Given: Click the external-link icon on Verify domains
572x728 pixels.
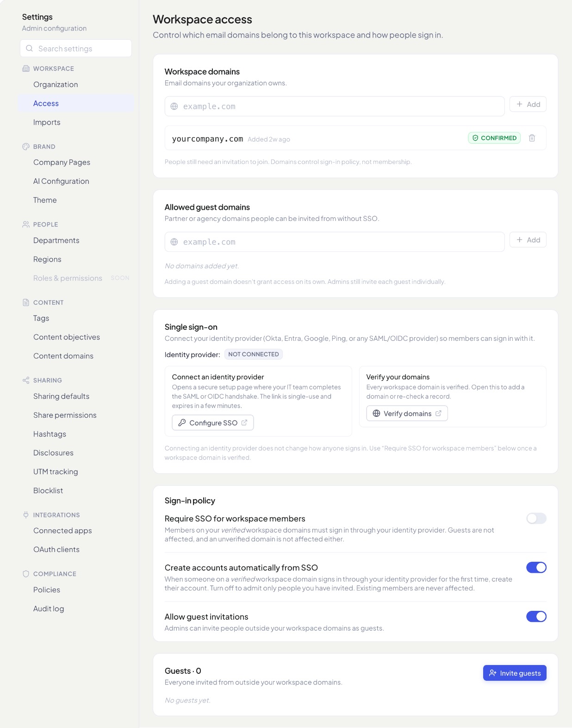Looking at the screenshot, I should (438, 413).
